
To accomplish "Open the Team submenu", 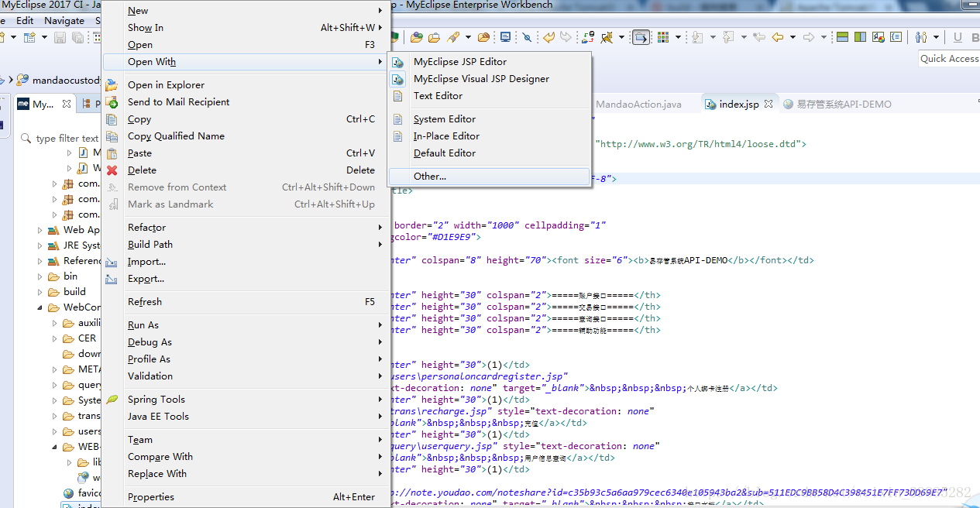I will pos(246,440).
